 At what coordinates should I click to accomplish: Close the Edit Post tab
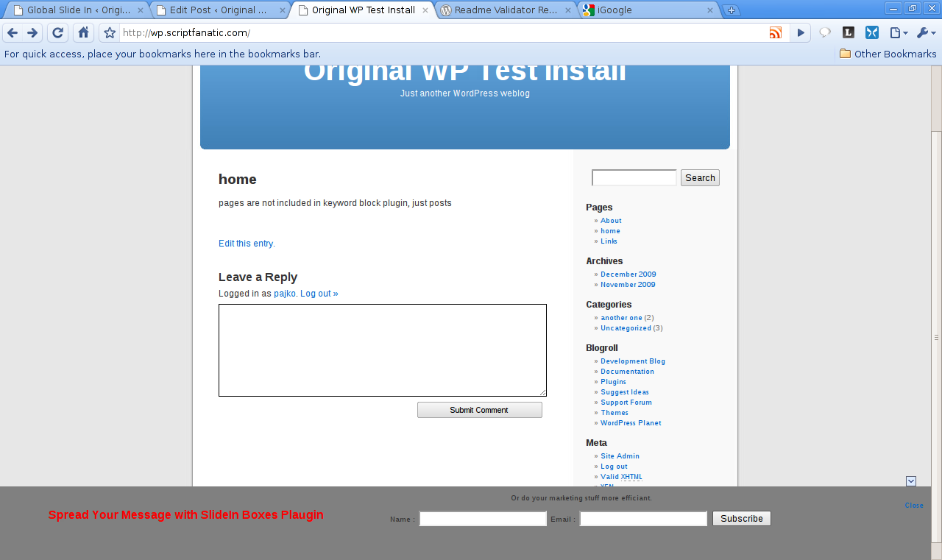click(x=283, y=10)
